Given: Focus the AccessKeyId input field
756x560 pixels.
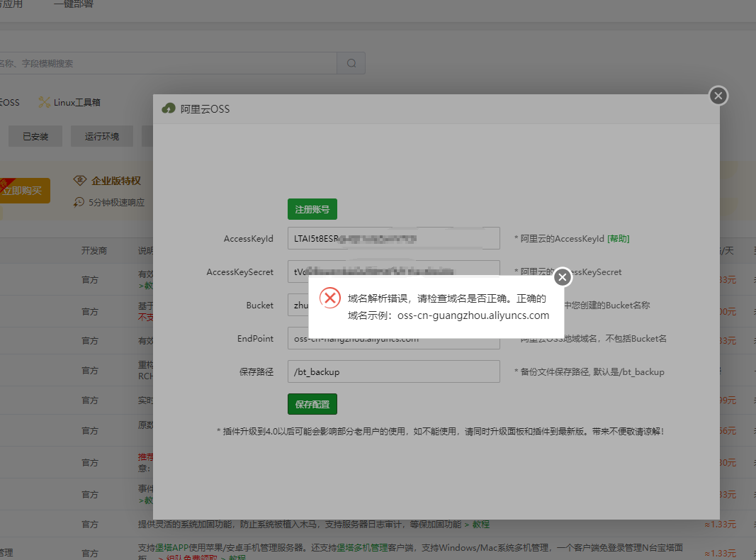Looking at the screenshot, I should coord(394,238).
